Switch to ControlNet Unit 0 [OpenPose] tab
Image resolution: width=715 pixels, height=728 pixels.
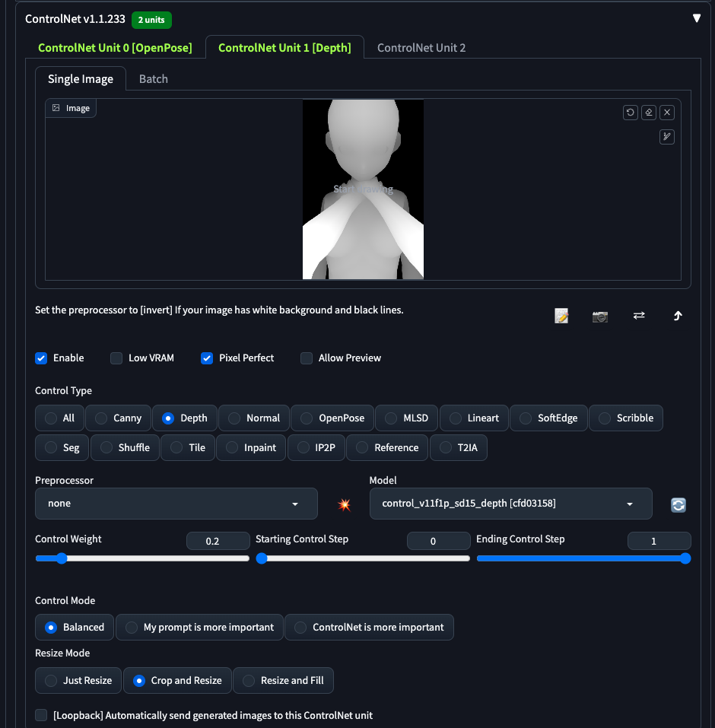tap(115, 48)
